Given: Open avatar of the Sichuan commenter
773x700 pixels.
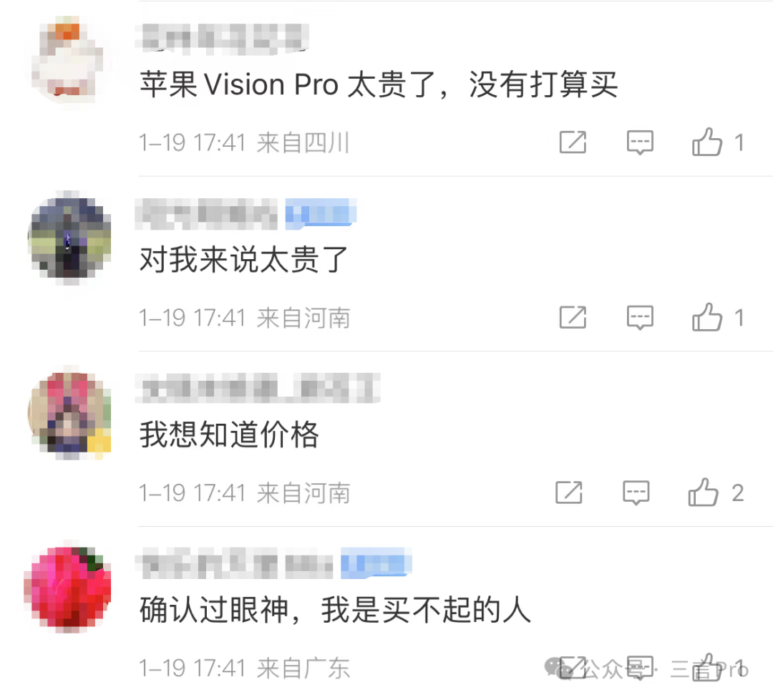Looking at the screenshot, I should coord(68,59).
